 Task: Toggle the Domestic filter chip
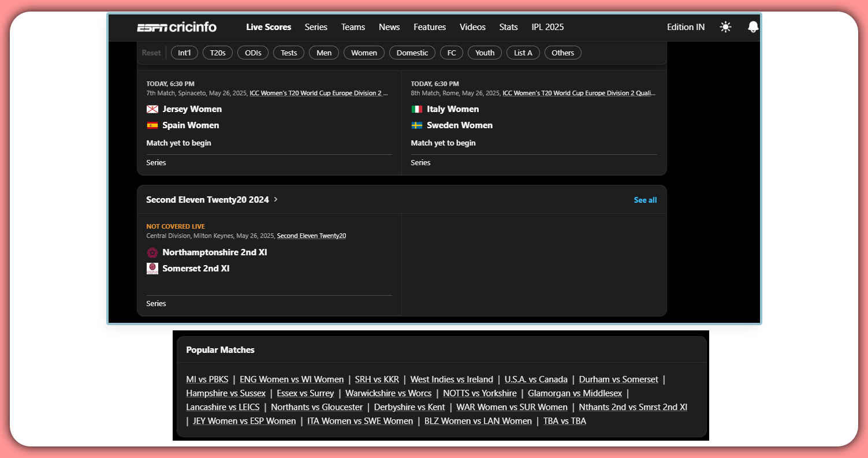pos(412,53)
